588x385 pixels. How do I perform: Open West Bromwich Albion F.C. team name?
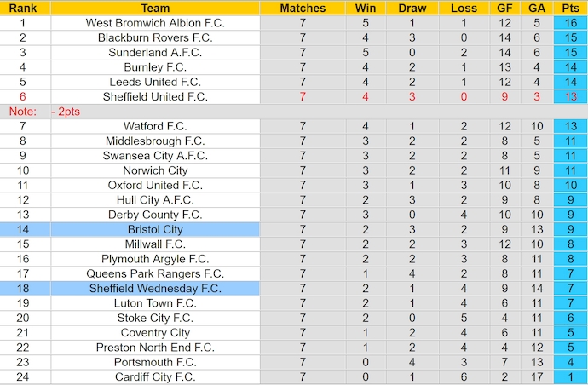coord(155,23)
